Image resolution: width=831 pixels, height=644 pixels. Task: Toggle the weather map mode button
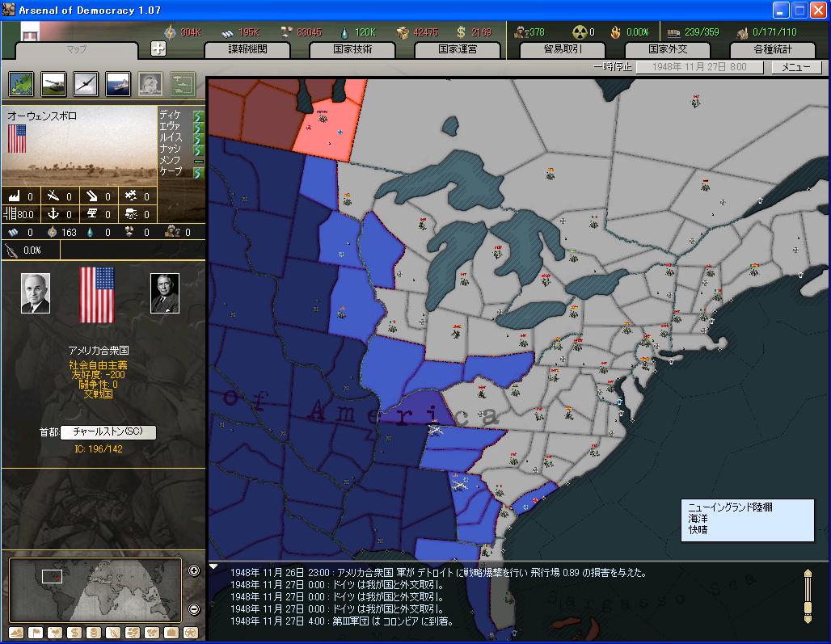tap(55, 633)
